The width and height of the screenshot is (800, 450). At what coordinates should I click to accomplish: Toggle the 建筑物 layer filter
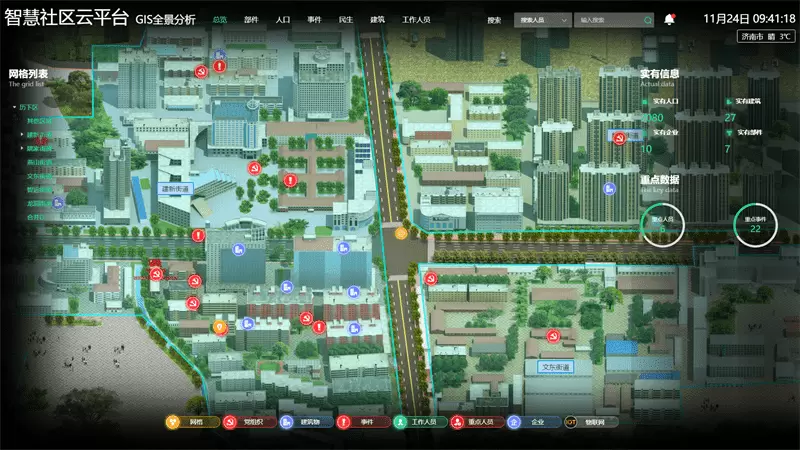307,422
